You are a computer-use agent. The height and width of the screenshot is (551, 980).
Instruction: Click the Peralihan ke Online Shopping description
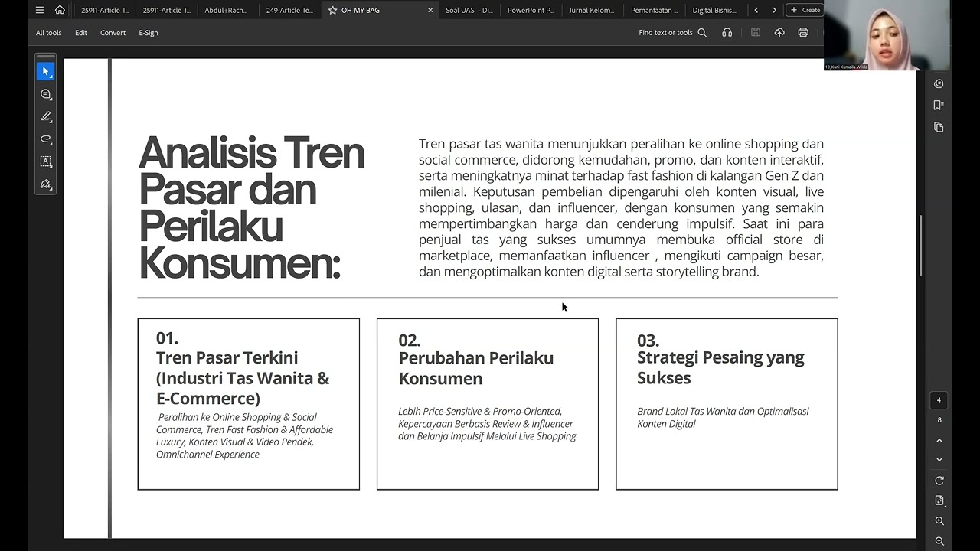[244, 436]
